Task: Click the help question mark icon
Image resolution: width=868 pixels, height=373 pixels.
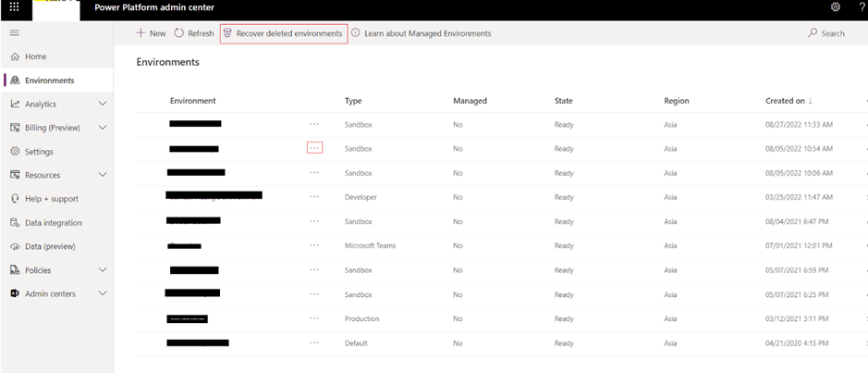Action: coord(862,7)
